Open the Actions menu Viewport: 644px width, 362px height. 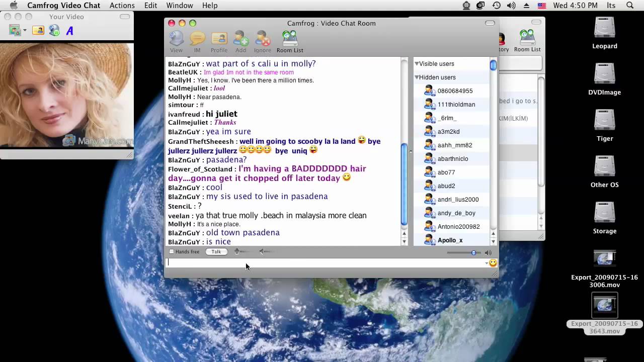[122, 6]
